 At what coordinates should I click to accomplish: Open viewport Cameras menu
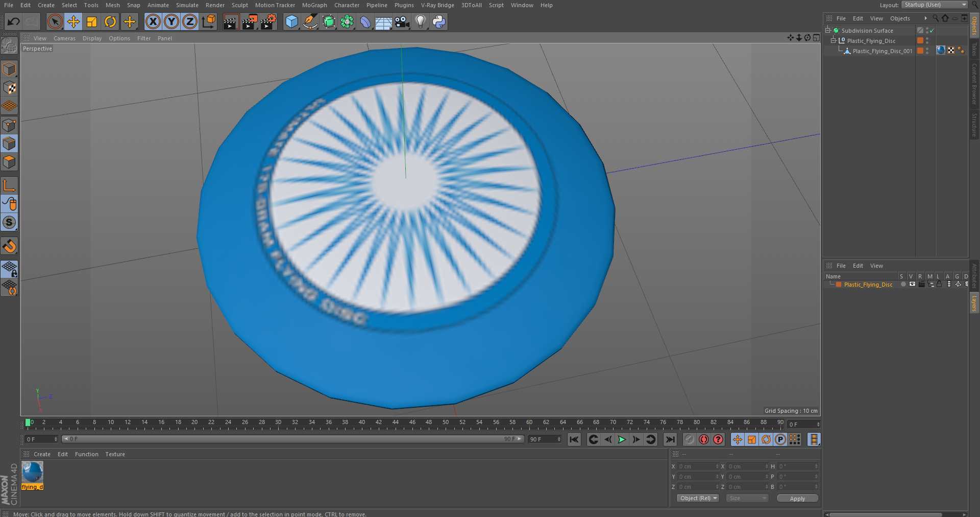point(64,38)
